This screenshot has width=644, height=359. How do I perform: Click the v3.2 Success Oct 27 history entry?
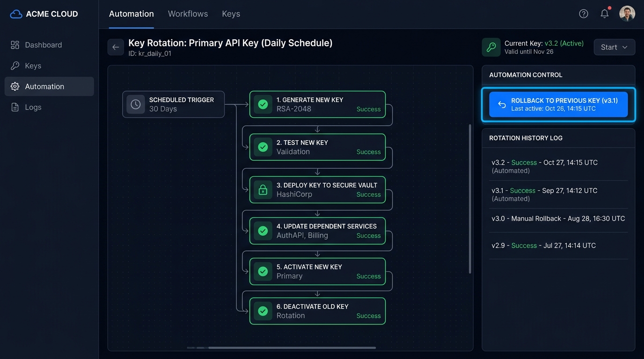point(558,166)
